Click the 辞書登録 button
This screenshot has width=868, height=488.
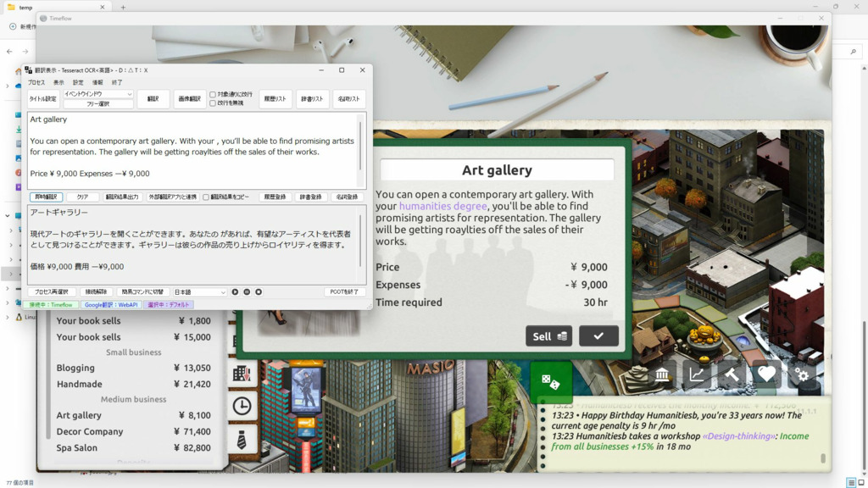[x=310, y=197]
